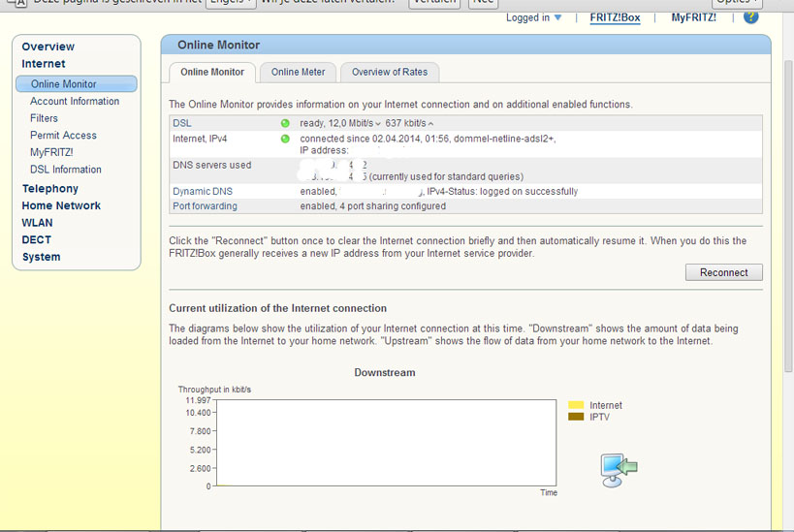Click the 'Downstream' chart title
This screenshot has width=794, height=532.
[x=385, y=372]
